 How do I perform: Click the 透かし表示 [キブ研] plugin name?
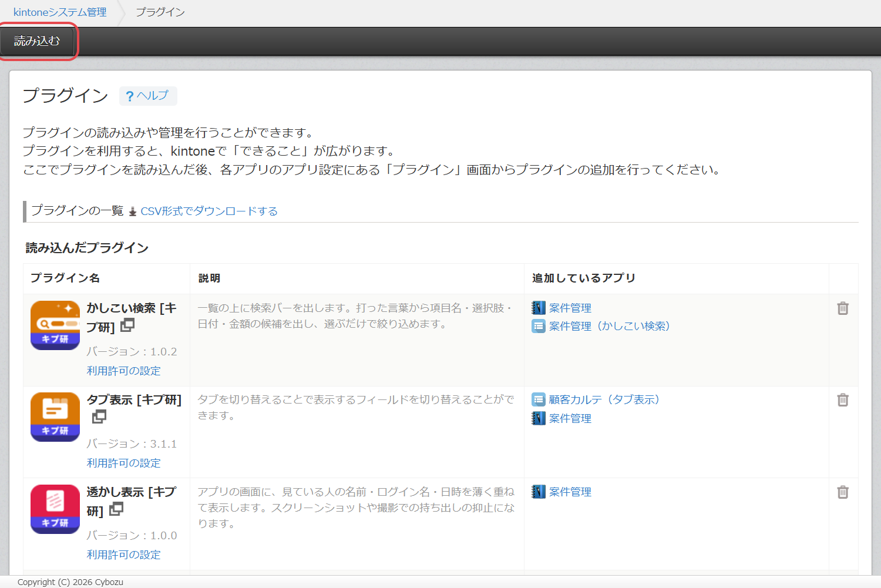132,501
